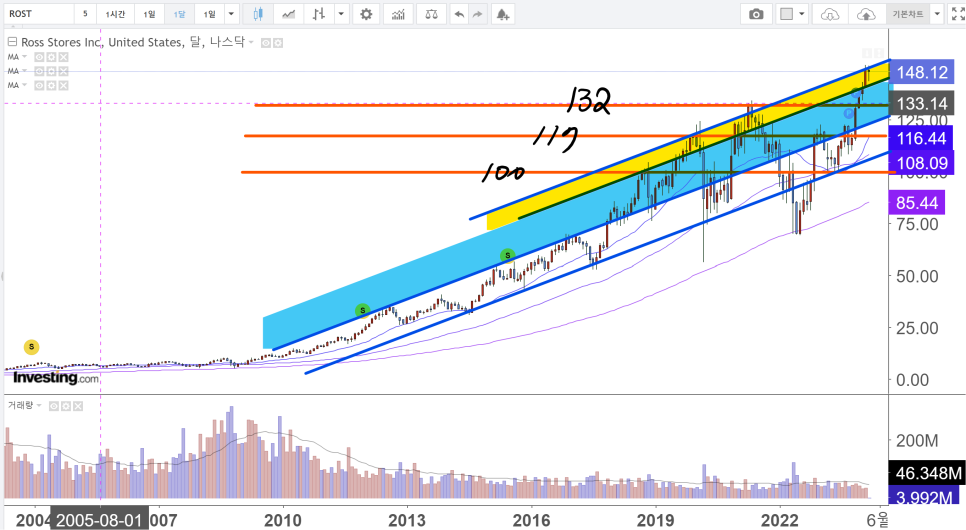Viewport: 966px width, 530px height.
Task: Click the 2019 label on the time axis
Action: coord(655,520)
